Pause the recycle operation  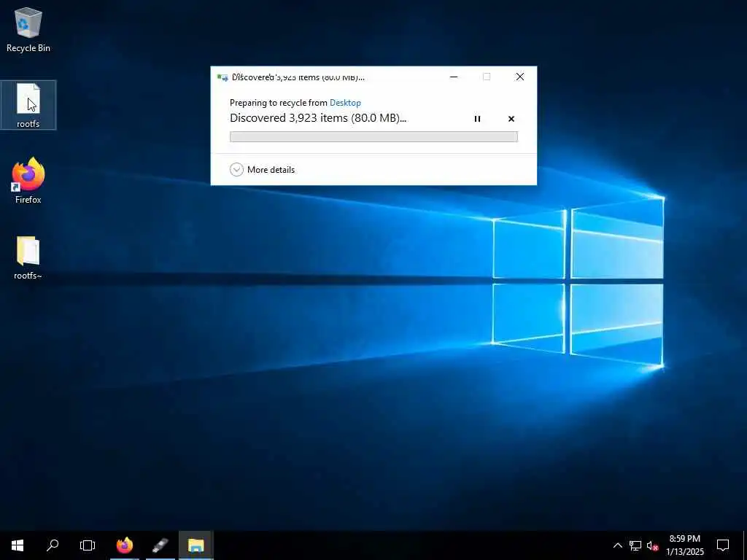(x=477, y=119)
